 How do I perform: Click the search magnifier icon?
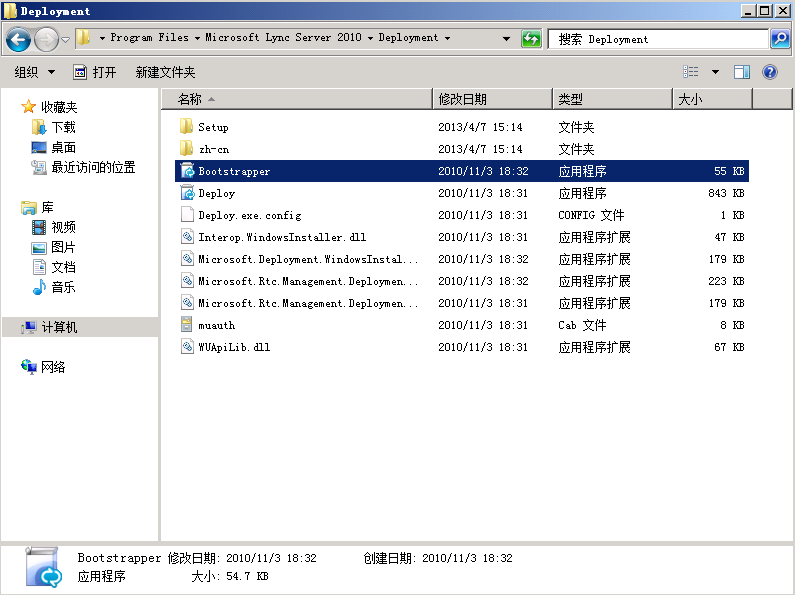pos(780,39)
